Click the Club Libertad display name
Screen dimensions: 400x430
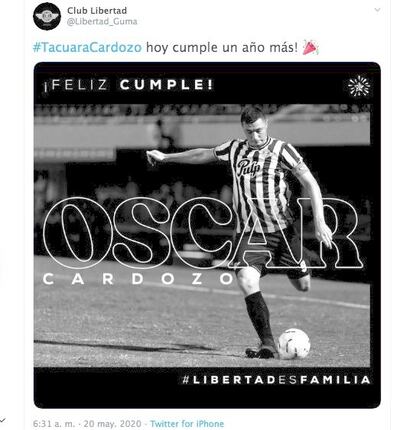(x=97, y=11)
